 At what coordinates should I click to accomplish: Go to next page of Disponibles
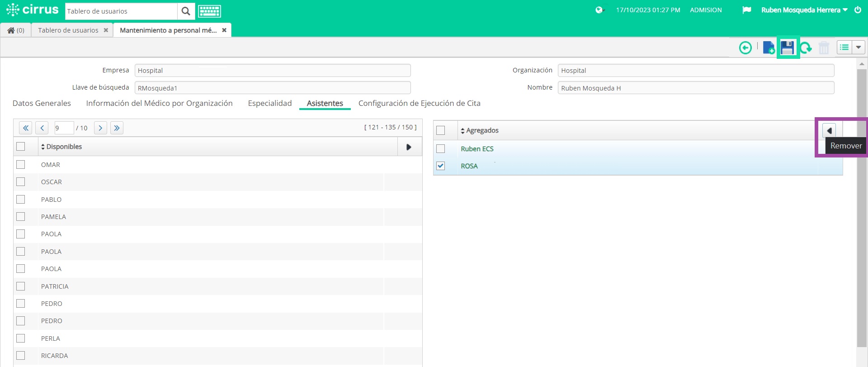100,128
